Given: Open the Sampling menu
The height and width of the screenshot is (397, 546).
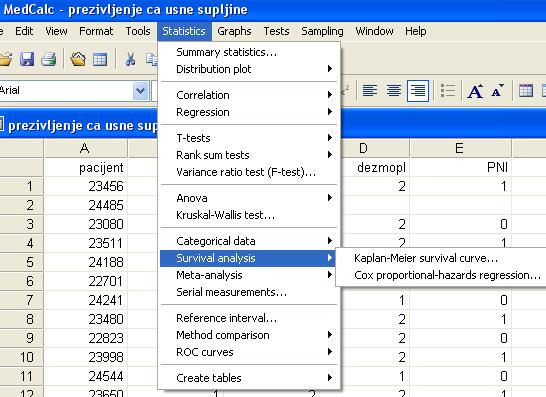Looking at the screenshot, I should (322, 31).
